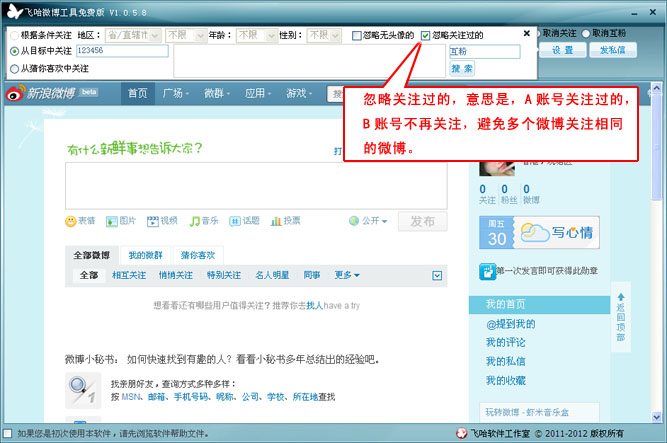The width and height of the screenshot is (667, 443).
Task: Filter feed by 全部
Action: click(x=89, y=275)
